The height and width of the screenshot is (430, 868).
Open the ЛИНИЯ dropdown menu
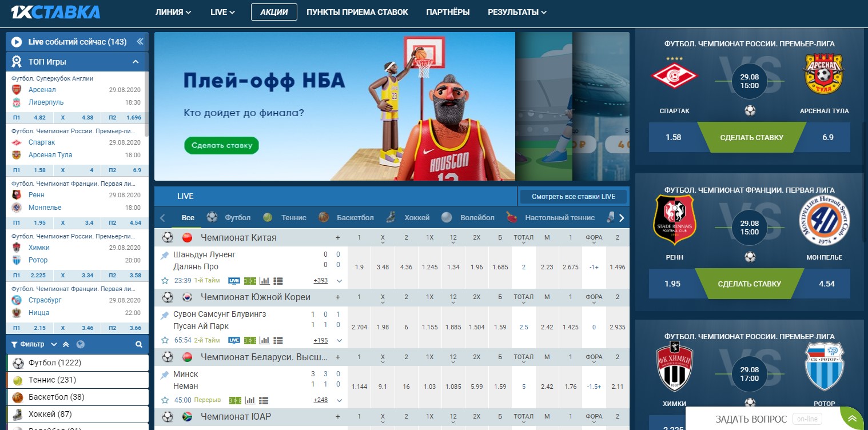point(173,12)
